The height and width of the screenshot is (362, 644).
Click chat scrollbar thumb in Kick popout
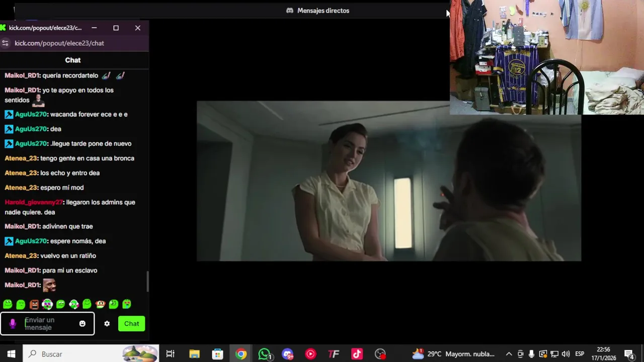pyautogui.click(x=147, y=282)
